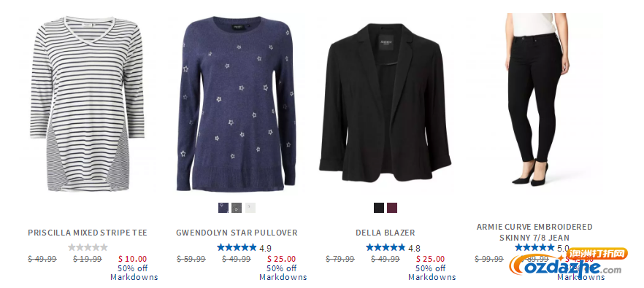Choose the grey swatch under Gwendolyn pullover
The image size is (644, 288).
click(x=237, y=208)
